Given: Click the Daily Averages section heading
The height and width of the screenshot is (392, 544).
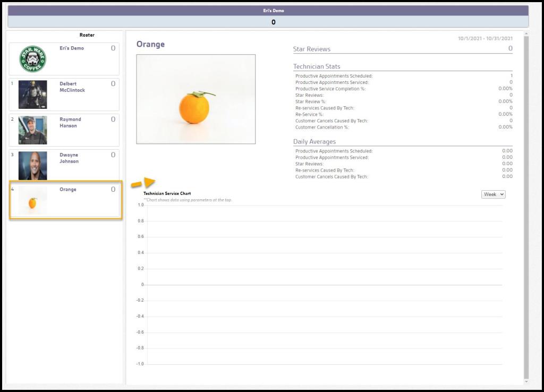Looking at the screenshot, I should pos(314,142).
